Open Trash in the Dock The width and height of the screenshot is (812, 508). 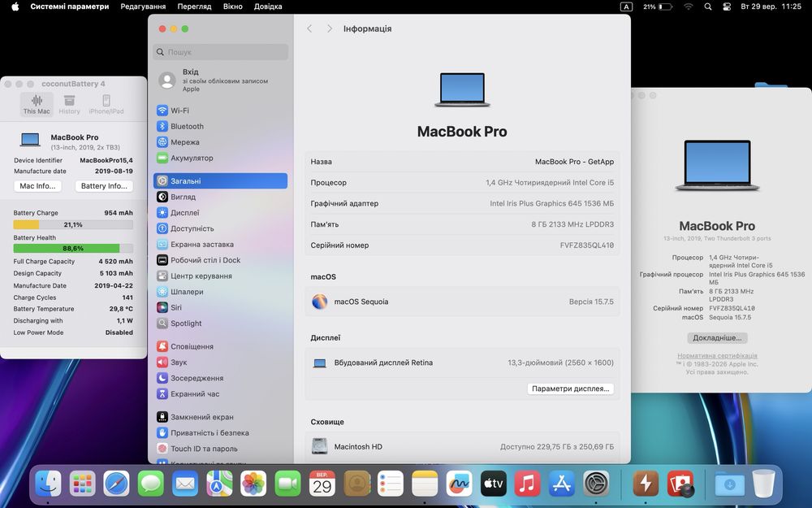pos(764,484)
